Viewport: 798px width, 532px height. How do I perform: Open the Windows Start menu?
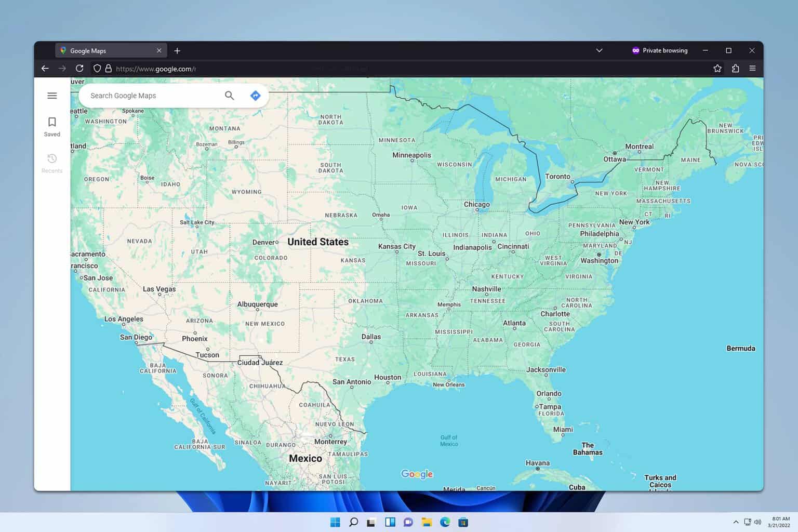(335, 522)
